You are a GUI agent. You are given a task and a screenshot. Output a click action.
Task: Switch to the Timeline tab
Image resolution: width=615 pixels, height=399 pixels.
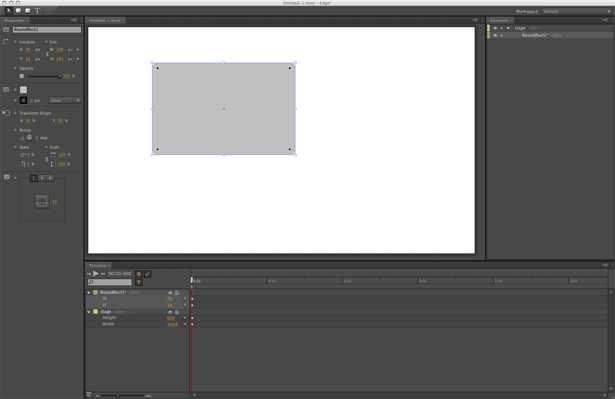pos(99,266)
